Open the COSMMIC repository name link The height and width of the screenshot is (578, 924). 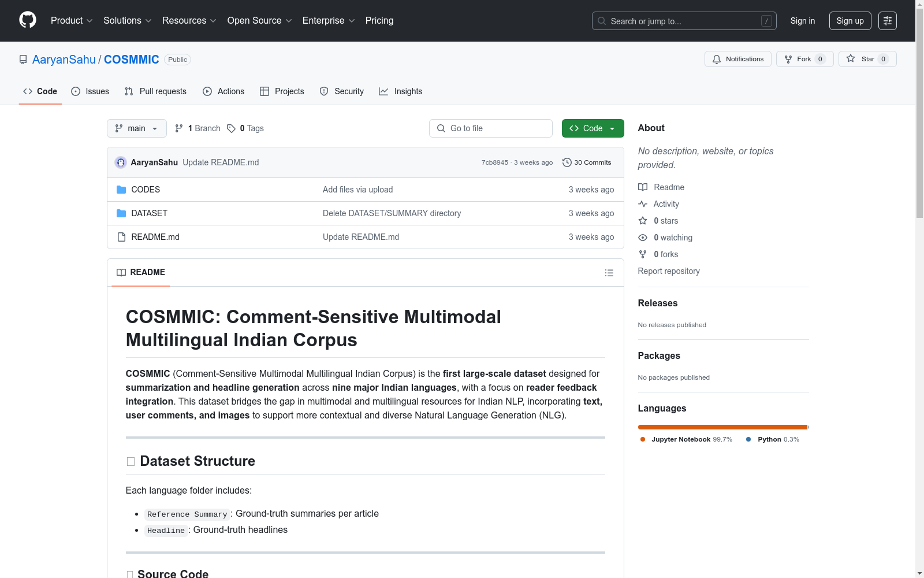tap(132, 60)
